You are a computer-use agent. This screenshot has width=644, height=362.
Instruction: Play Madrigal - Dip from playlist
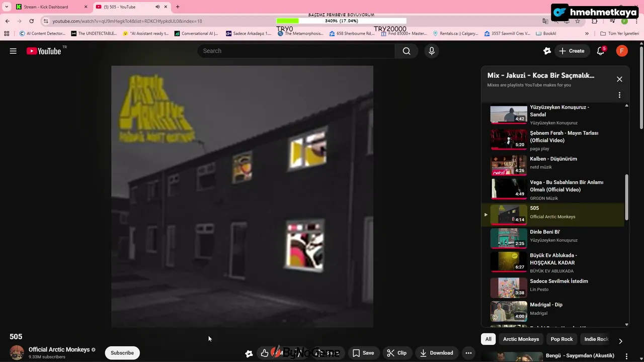tap(552, 311)
